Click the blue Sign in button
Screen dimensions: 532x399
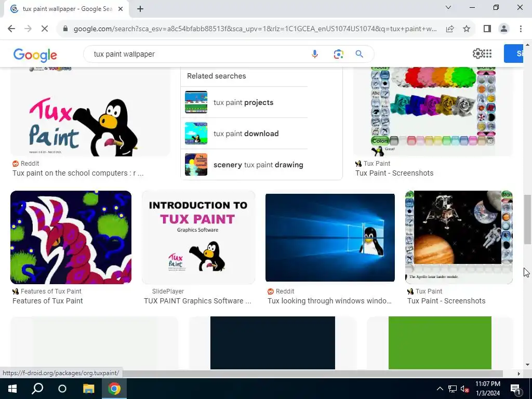[x=514, y=54]
